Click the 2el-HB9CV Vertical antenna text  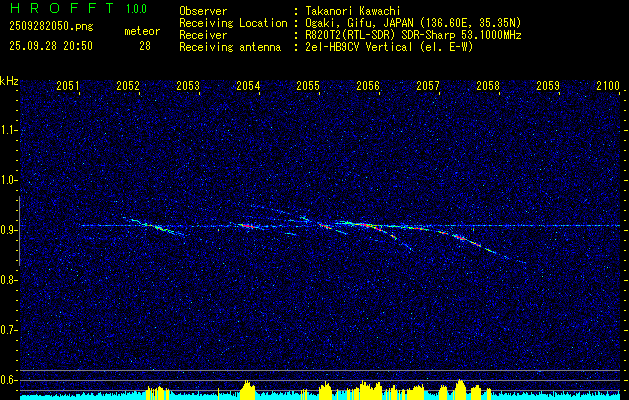[390, 47]
